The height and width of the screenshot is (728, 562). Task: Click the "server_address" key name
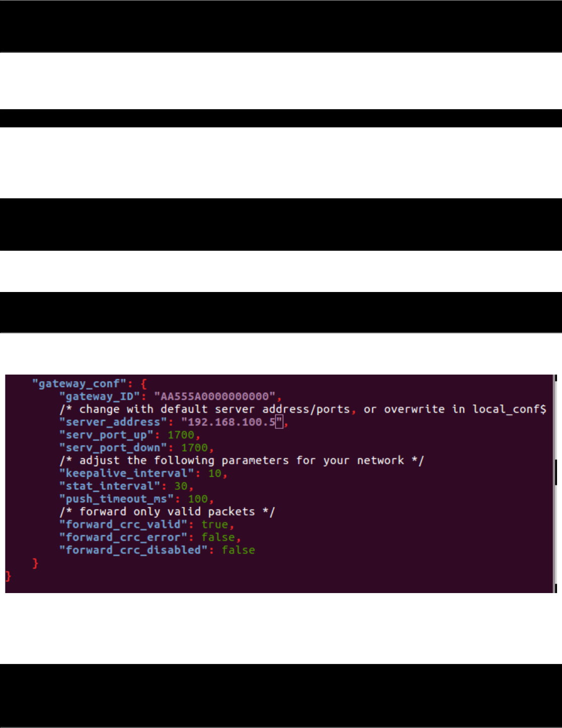pyautogui.click(x=113, y=422)
